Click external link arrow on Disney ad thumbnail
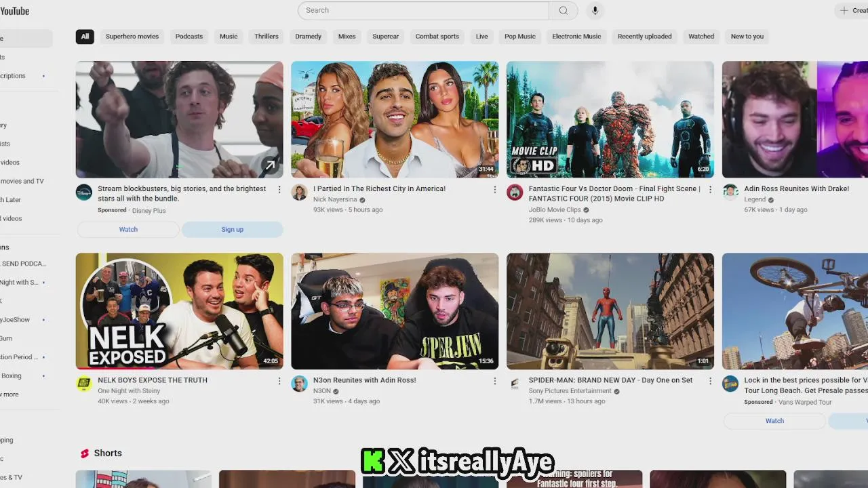The height and width of the screenshot is (488, 868). 270,165
